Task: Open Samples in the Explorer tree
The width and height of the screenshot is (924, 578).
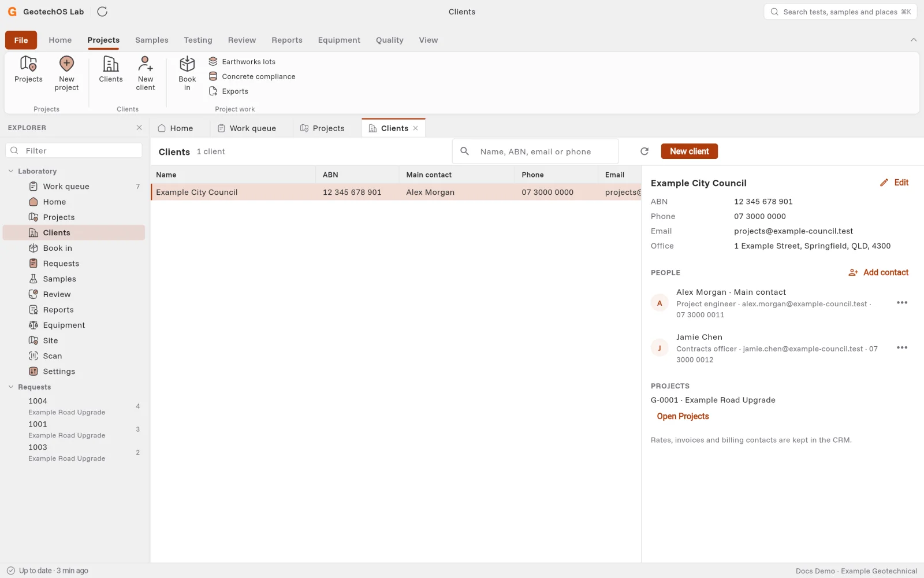Action: tap(74, 279)
